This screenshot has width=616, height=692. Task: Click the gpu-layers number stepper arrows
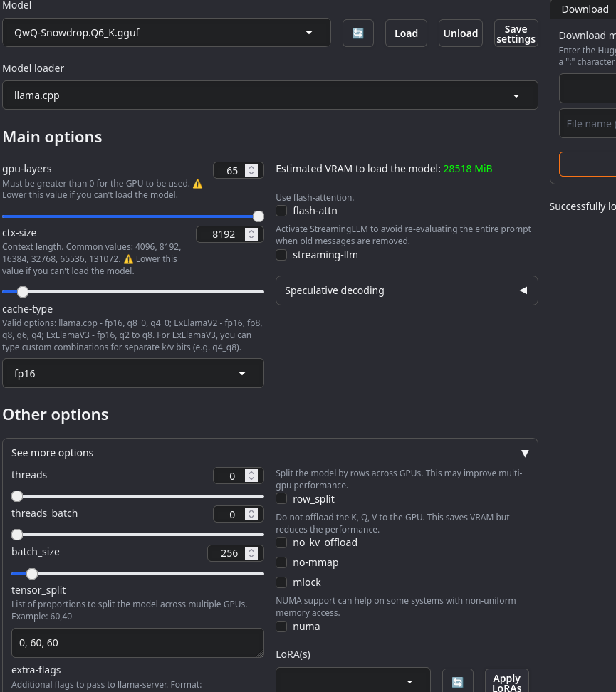coord(251,170)
